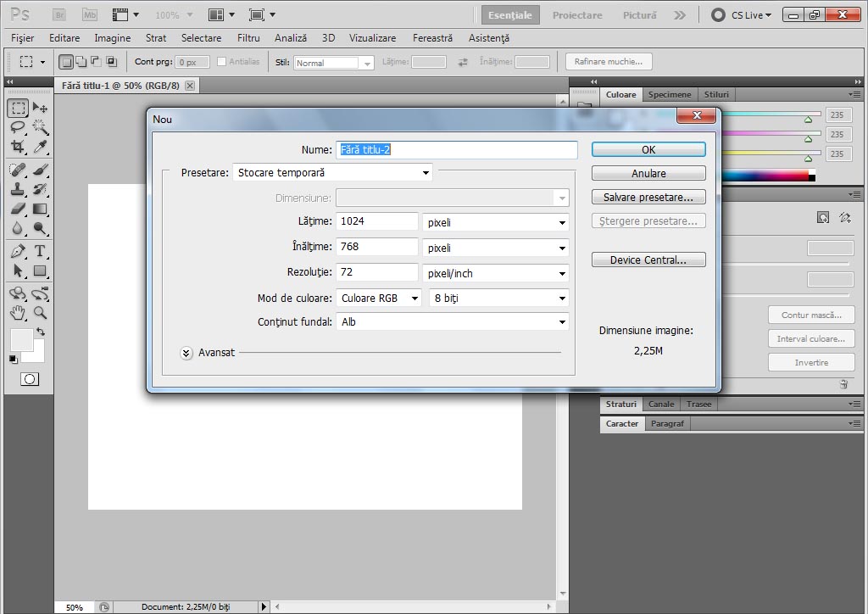
Task: Open the Conținut fundal dropdown
Action: [x=453, y=322]
